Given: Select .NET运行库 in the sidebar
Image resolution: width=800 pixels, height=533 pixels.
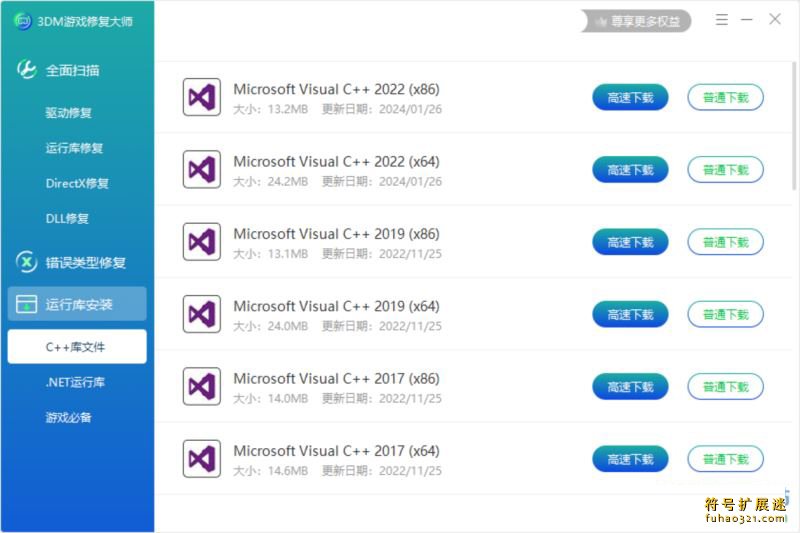Looking at the screenshot, I should (75, 382).
